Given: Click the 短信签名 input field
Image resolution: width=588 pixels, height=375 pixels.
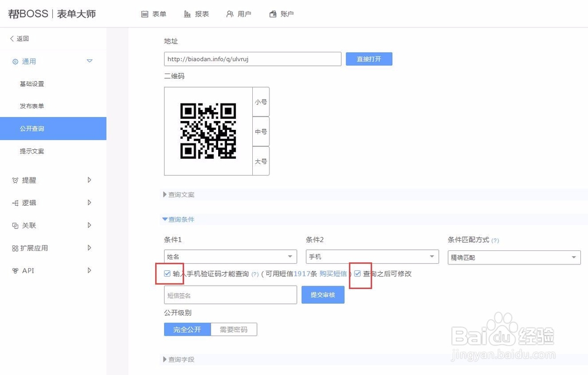Looking at the screenshot, I should tap(230, 294).
